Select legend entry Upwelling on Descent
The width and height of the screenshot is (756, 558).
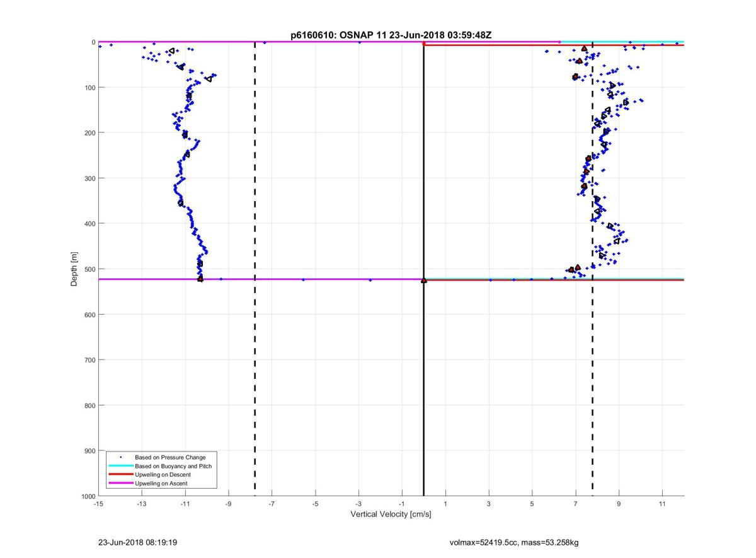click(163, 474)
